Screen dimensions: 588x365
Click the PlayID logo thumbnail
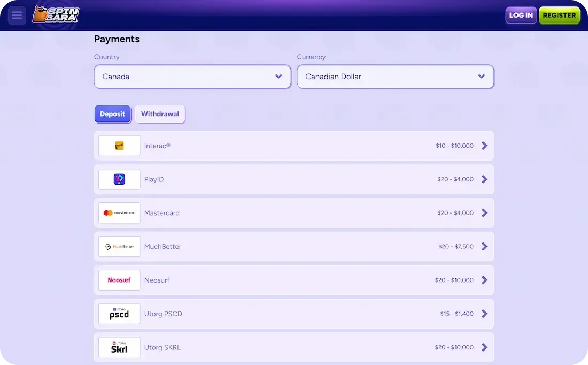click(x=119, y=179)
